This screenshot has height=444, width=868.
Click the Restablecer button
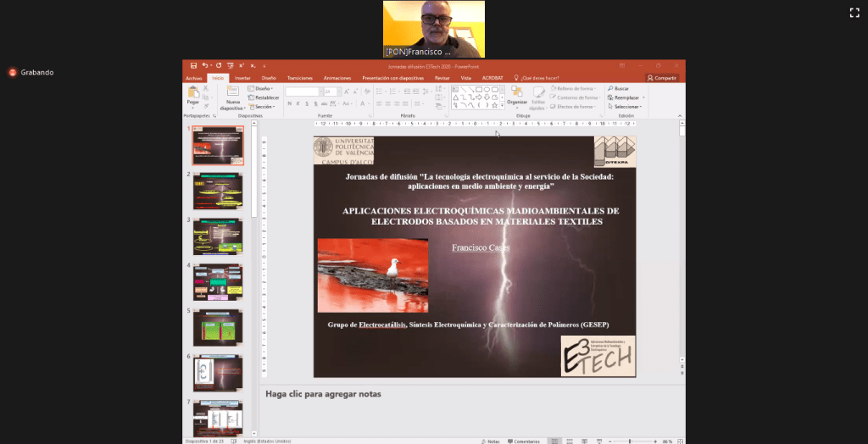pos(264,97)
